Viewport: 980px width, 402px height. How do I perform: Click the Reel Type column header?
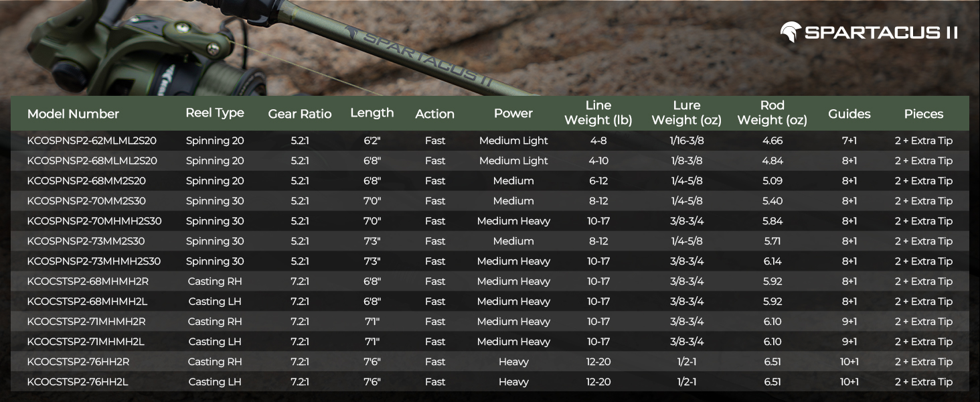[215, 113]
